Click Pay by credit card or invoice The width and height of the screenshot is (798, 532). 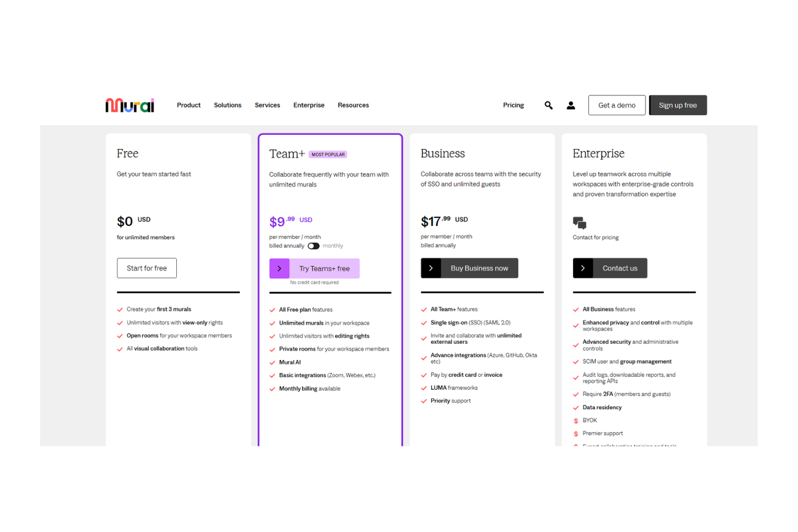[x=466, y=375]
